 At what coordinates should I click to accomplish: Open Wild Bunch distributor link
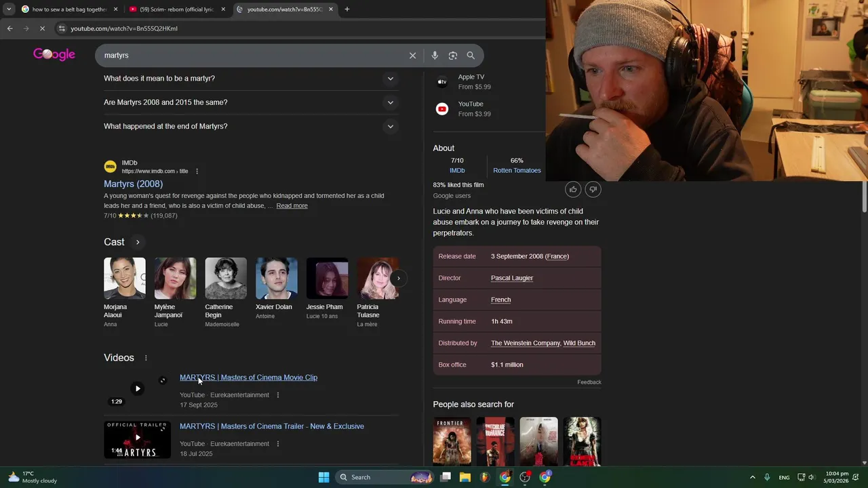pos(579,343)
